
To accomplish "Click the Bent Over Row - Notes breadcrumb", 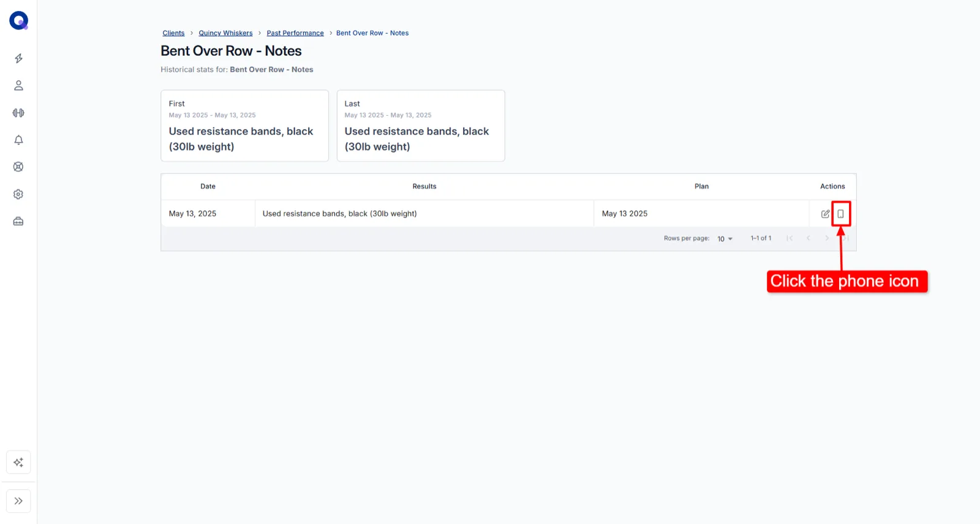I will tap(372, 33).
